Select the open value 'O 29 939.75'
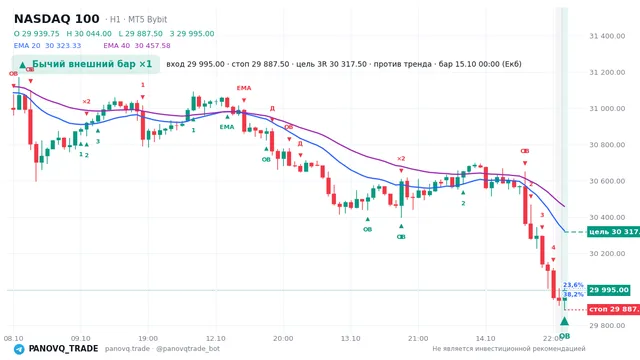Viewport: 640px width, 360px height. [x=37, y=33]
